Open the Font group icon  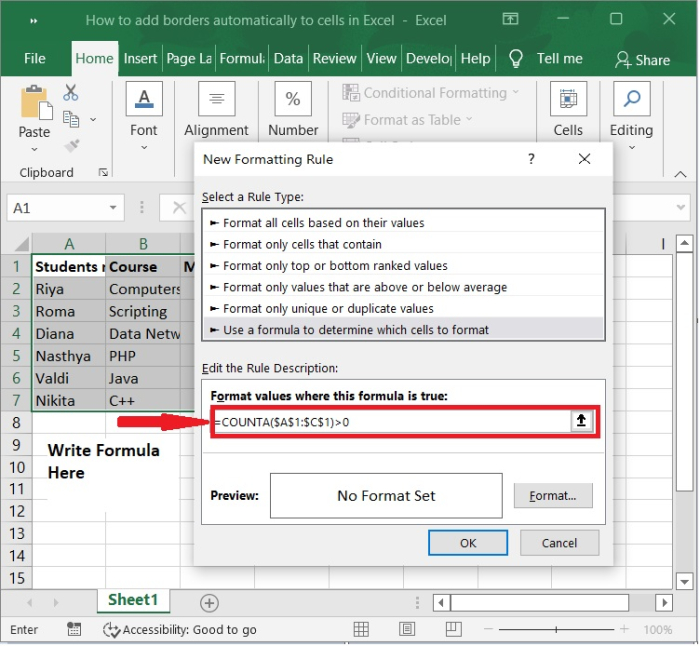(144, 99)
